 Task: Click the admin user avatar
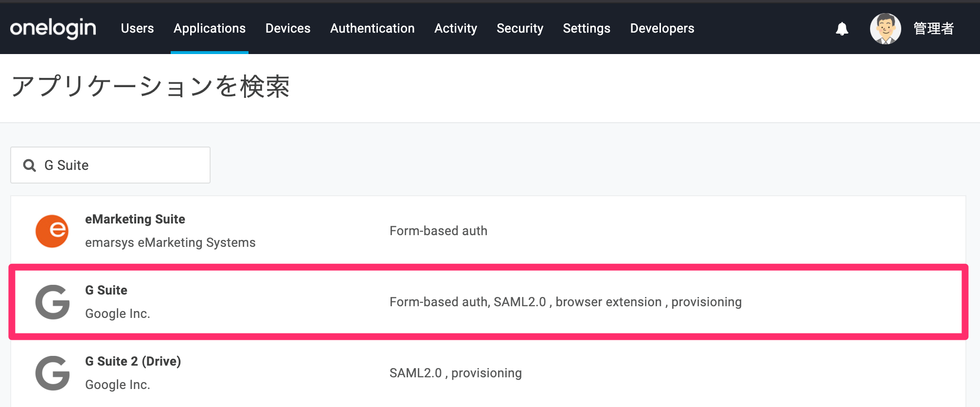885,29
